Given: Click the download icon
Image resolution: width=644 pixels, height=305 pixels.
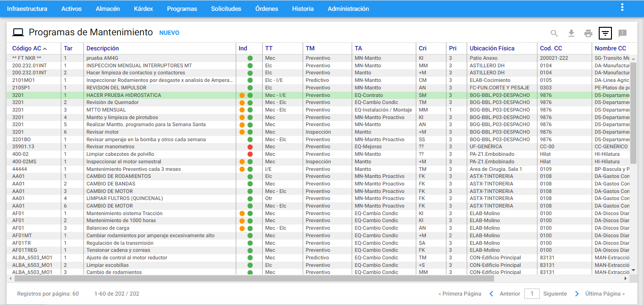Looking at the screenshot, I should 571,33.
